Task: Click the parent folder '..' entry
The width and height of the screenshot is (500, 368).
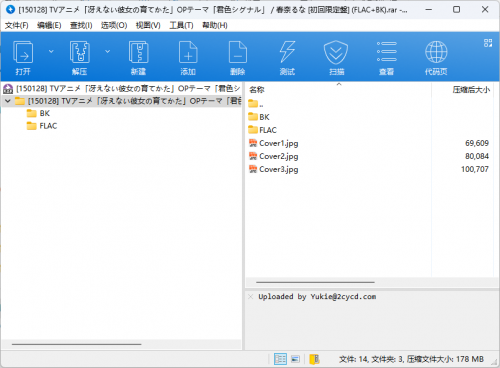Action: click(256, 104)
